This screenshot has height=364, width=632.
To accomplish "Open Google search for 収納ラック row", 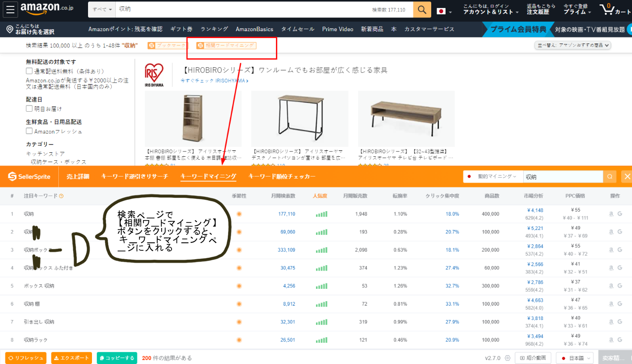I will (620, 340).
